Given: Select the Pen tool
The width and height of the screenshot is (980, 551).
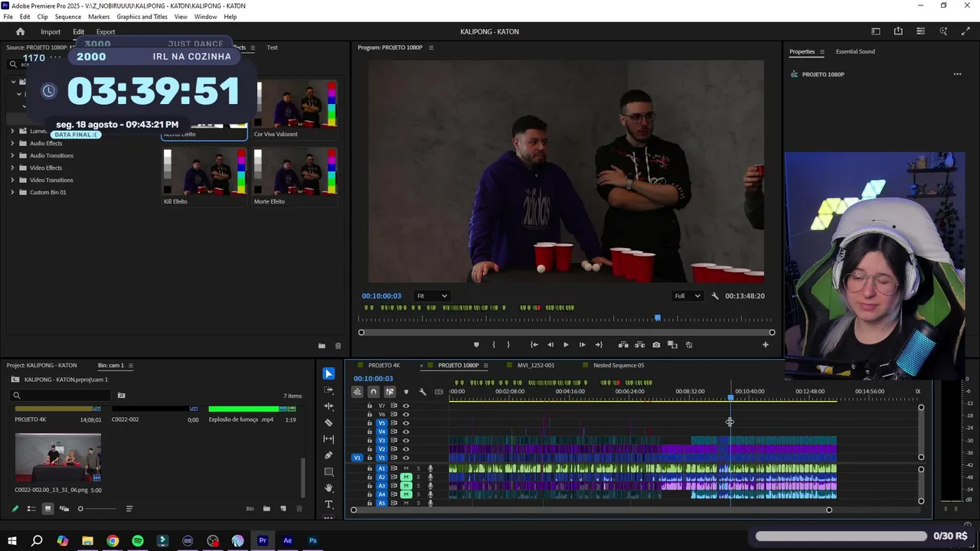Looking at the screenshot, I should pyautogui.click(x=328, y=455).
